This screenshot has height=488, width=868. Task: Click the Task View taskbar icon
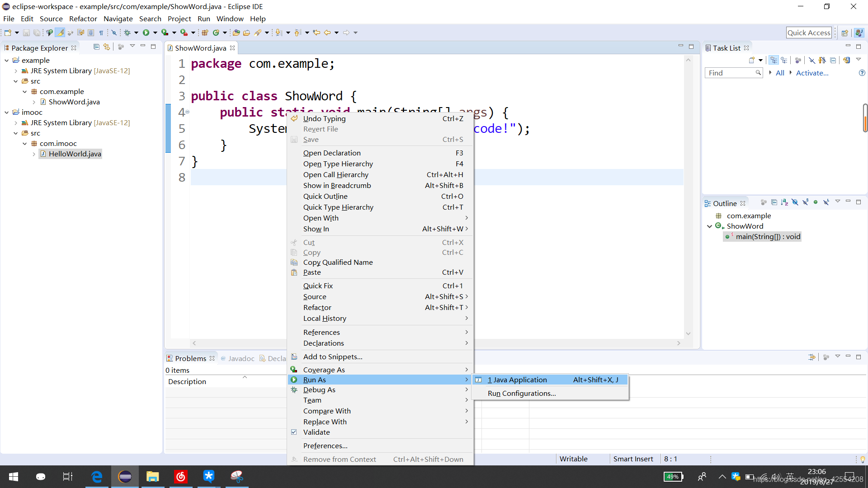pyautogui.click(x=68, y=476)
